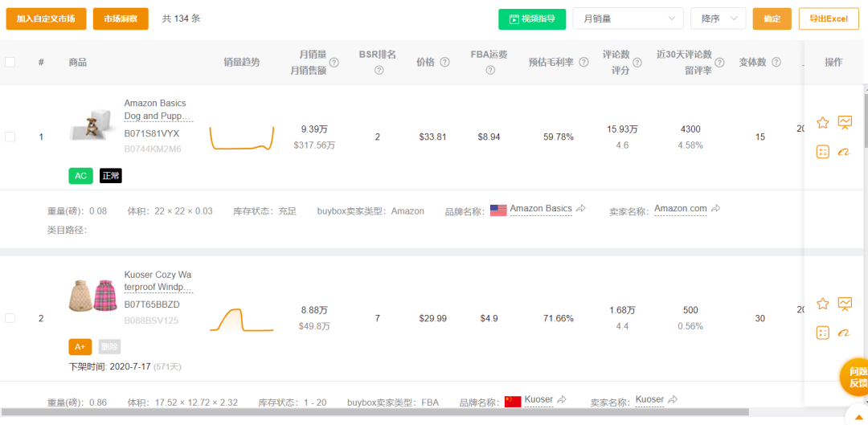The height and width of the screenshot is (425, 868).
Task: Click share arrow next to Amazon.com seller
Action: coord(716,209)
